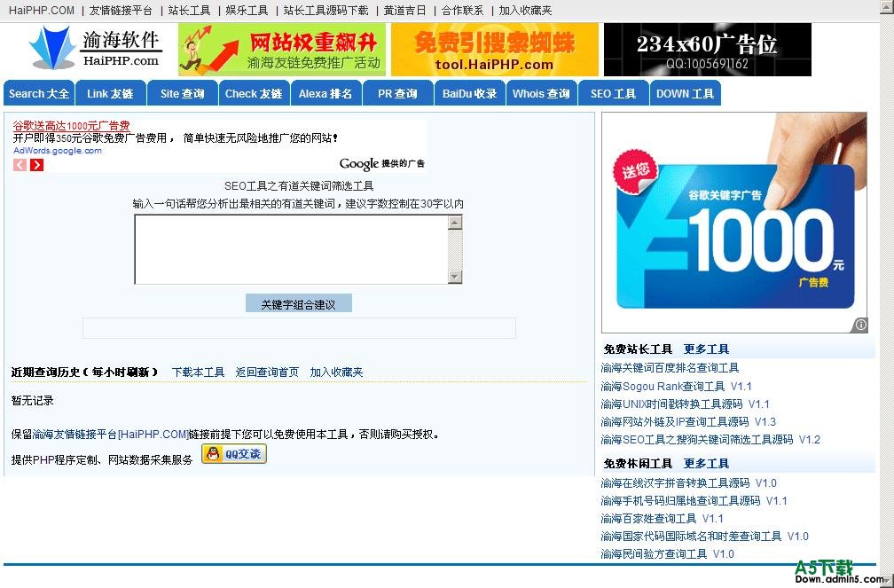
Task: Click the textarea scroll down arrow
Action: (x=454, y=277)
